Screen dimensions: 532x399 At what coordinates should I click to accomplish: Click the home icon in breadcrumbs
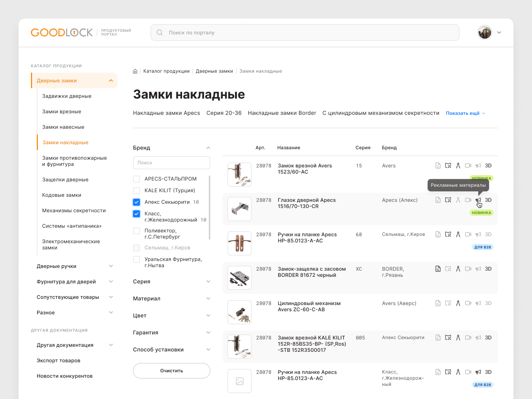135,71
